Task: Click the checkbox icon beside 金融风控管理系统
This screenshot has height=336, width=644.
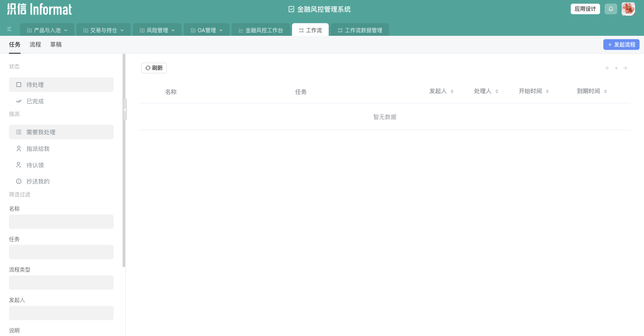Action: [292, 9]
